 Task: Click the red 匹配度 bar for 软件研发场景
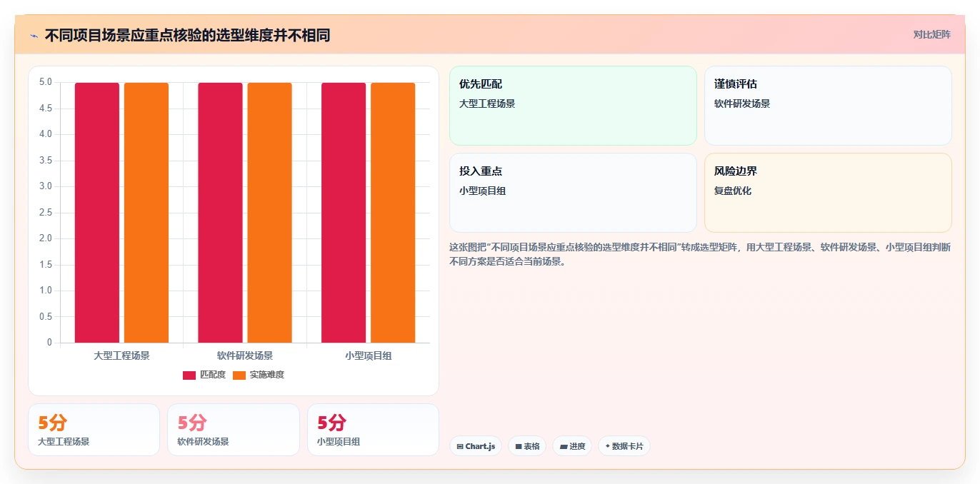220,213
